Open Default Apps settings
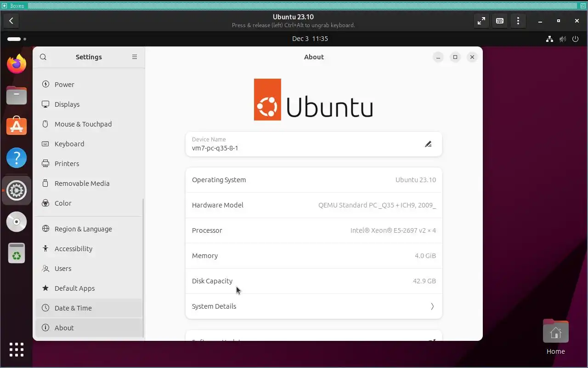 tap(89, 288)
